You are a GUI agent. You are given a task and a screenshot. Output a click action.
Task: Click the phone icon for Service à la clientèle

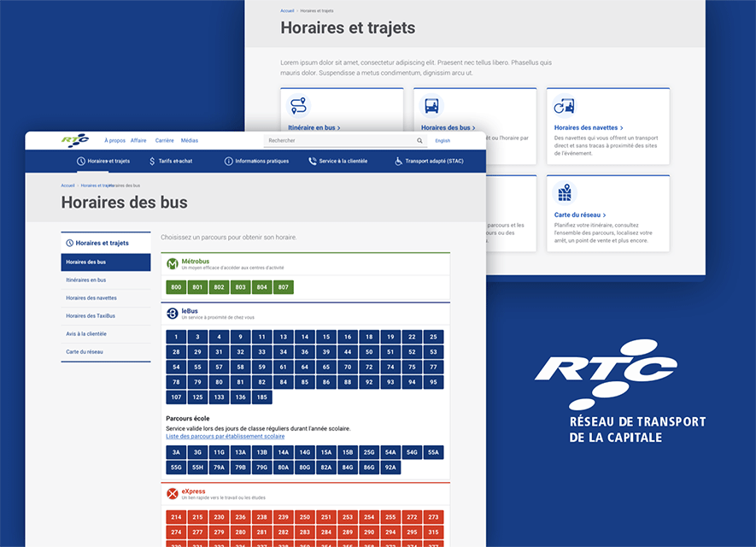tap(313, 162)
